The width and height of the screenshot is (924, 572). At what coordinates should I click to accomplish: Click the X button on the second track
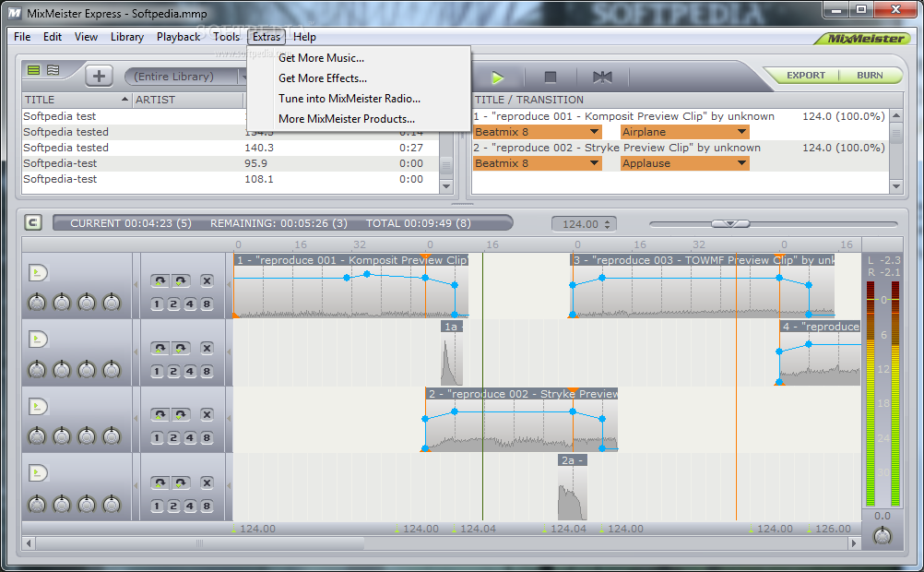click(207, 348)
